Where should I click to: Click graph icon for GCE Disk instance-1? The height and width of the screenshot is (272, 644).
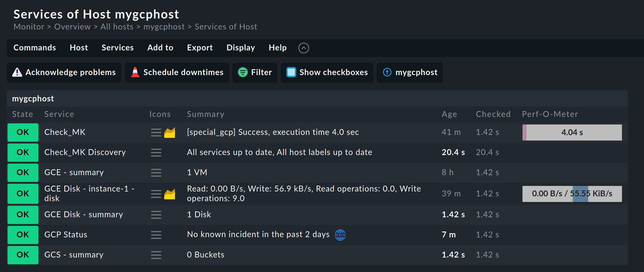click(x=170, y=194)
